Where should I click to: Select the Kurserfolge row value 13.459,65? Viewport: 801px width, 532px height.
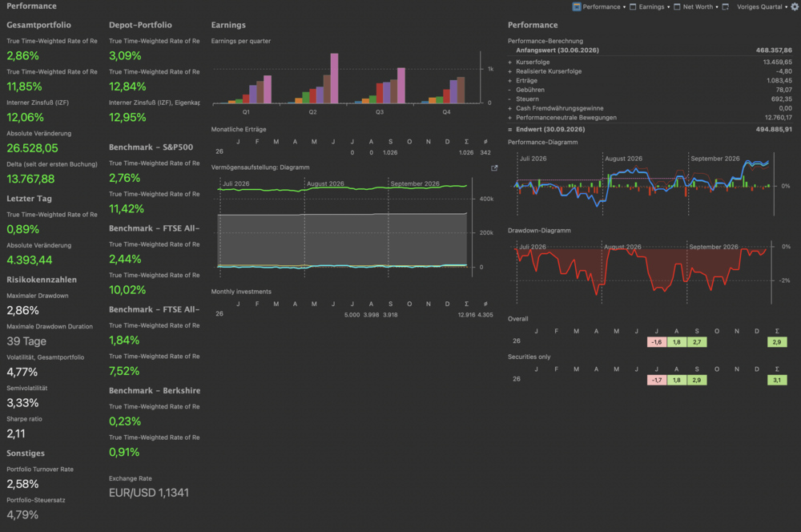click(x=778, y=62)
